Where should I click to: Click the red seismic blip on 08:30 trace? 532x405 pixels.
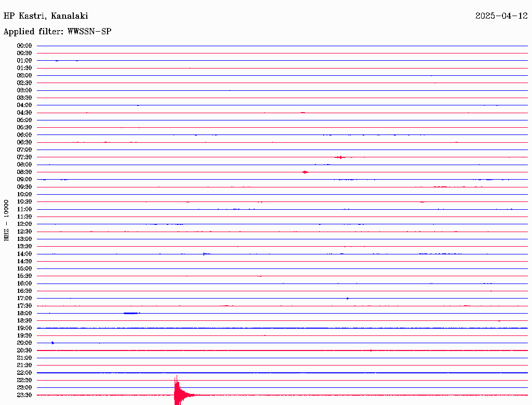coord(305,172)
